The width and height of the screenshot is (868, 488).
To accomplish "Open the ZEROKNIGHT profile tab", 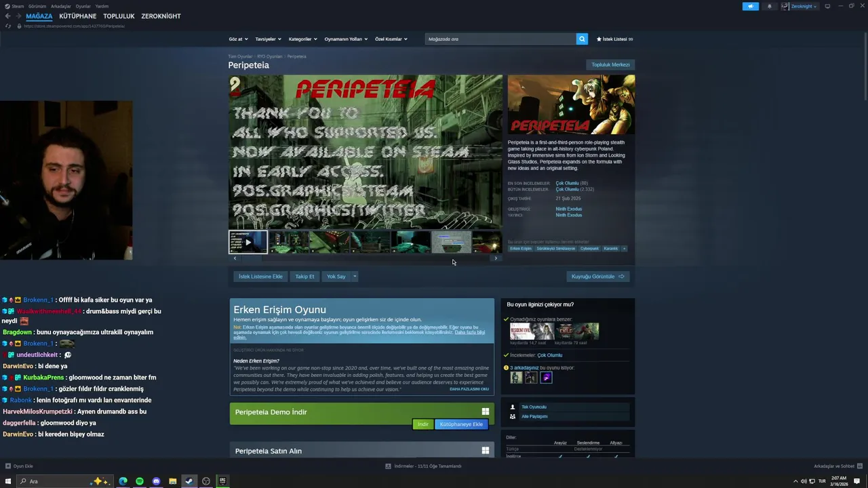I will point(161,16).
